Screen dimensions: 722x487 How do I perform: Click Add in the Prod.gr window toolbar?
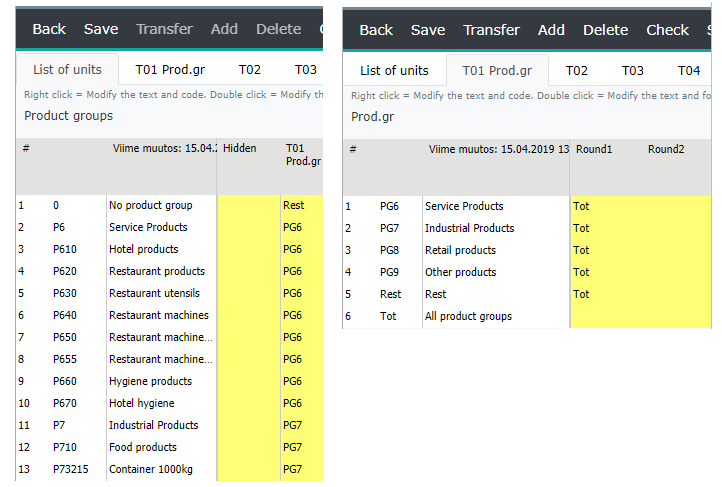(x=551, y=30)
